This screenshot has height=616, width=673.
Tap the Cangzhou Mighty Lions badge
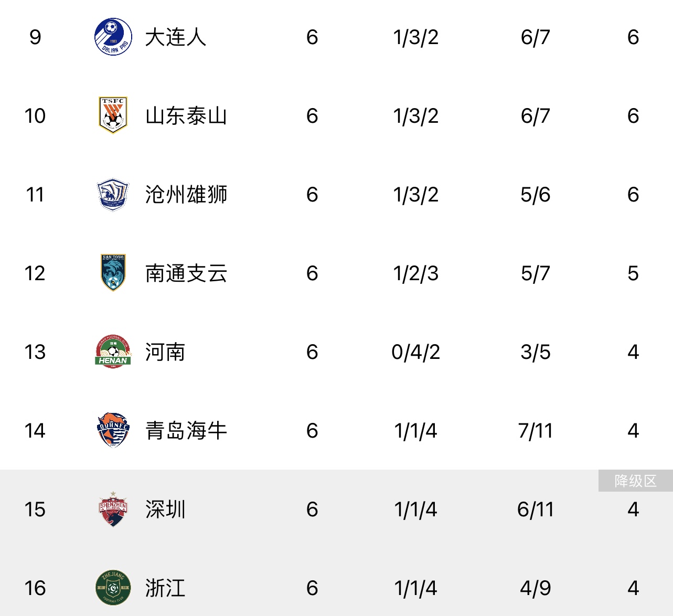click(113, 194)
